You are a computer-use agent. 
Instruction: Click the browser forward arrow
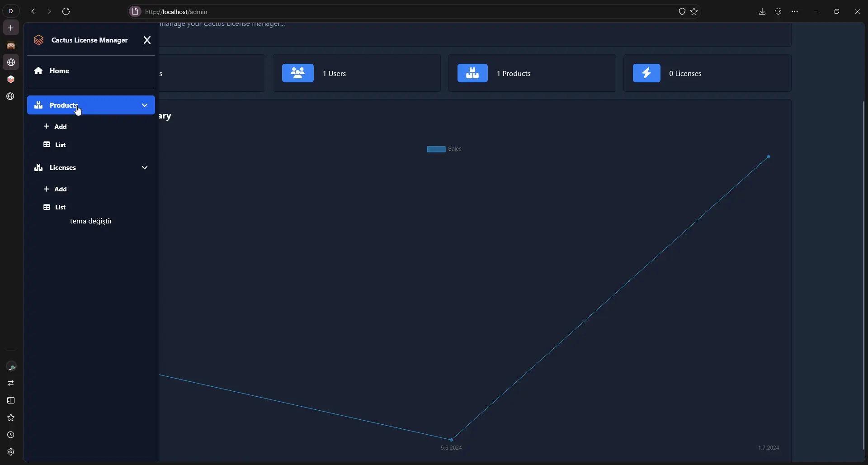[49, 11]
